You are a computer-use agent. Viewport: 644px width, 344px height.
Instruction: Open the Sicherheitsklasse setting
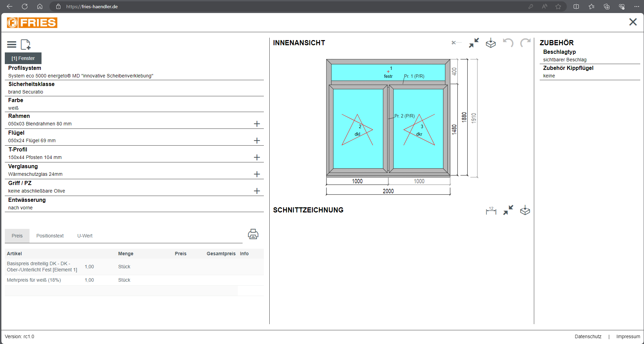point(134,88)
